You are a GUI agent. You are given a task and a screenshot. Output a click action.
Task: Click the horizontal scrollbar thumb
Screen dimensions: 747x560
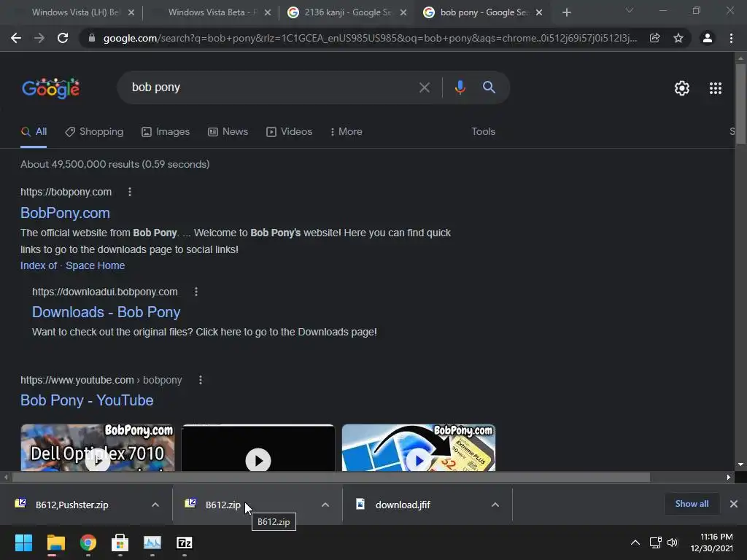331,477
